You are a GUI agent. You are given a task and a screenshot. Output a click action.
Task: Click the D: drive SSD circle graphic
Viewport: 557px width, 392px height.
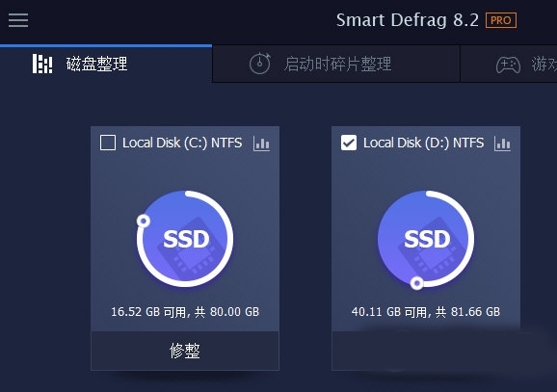point(426,239)
